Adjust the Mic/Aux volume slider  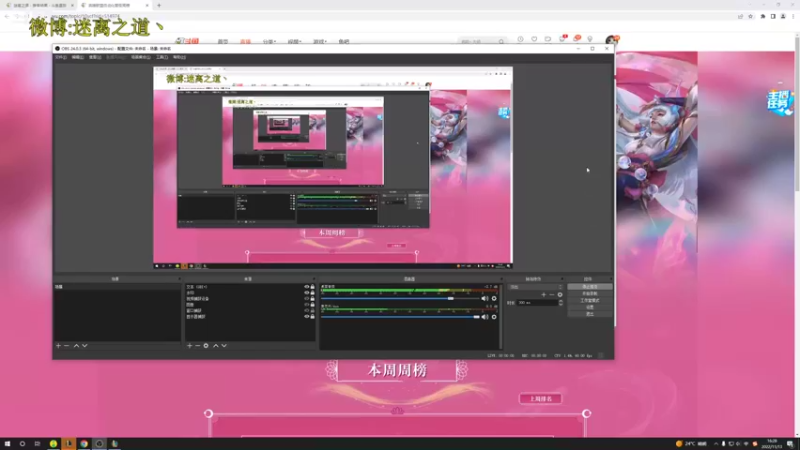pyautogui.click(x=401, y=317)
